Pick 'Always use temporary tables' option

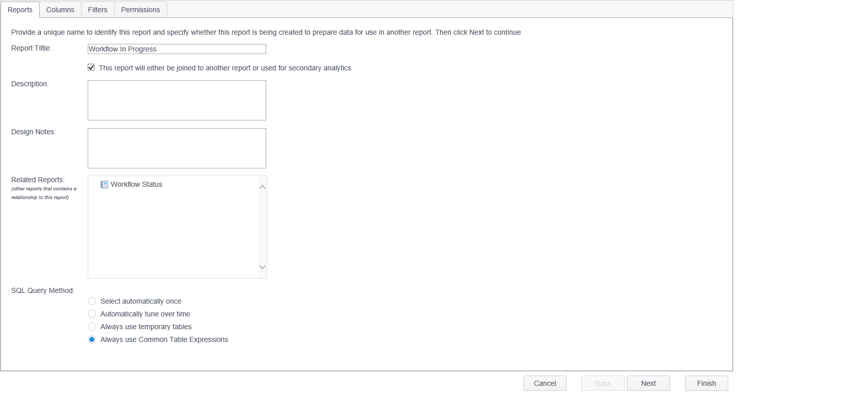92,327
